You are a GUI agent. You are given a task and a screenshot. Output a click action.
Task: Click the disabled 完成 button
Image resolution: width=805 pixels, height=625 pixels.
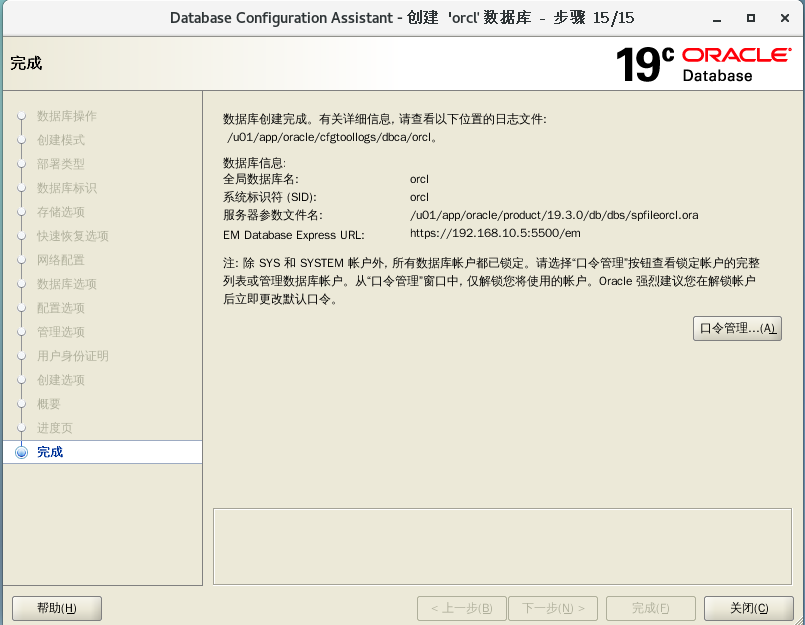650,607
